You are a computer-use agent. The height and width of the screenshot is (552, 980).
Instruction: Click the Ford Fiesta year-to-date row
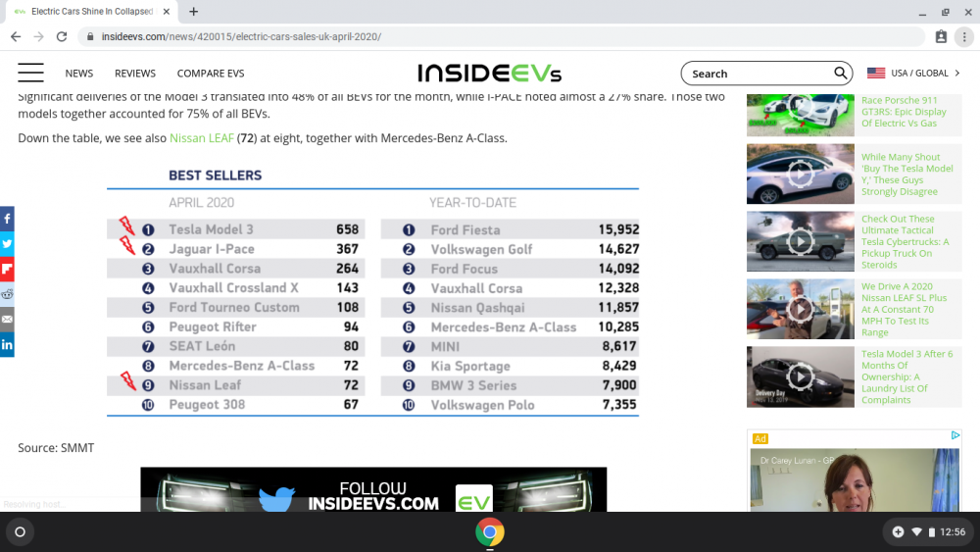pos(510,229)
